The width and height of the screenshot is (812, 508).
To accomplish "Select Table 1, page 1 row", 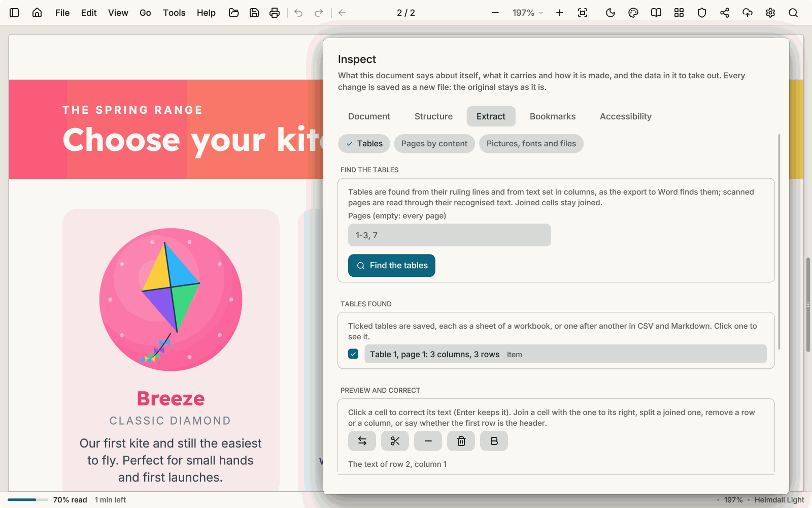I will [565, 354].
